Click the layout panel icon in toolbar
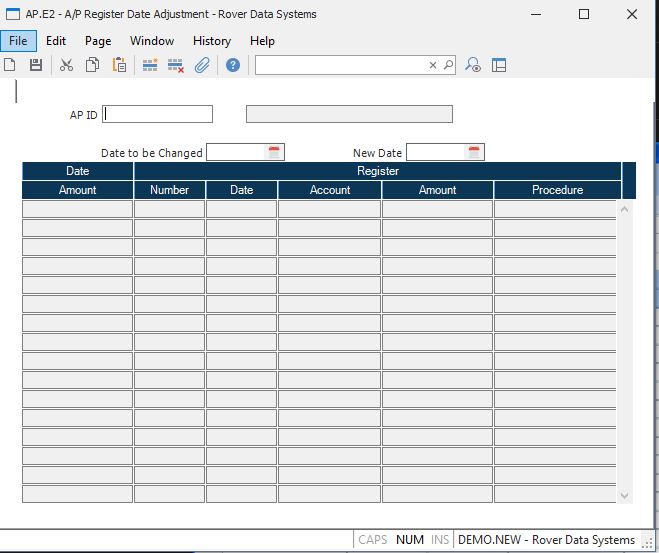The width and height of the screenshot is (659, 553). (499, 65)
